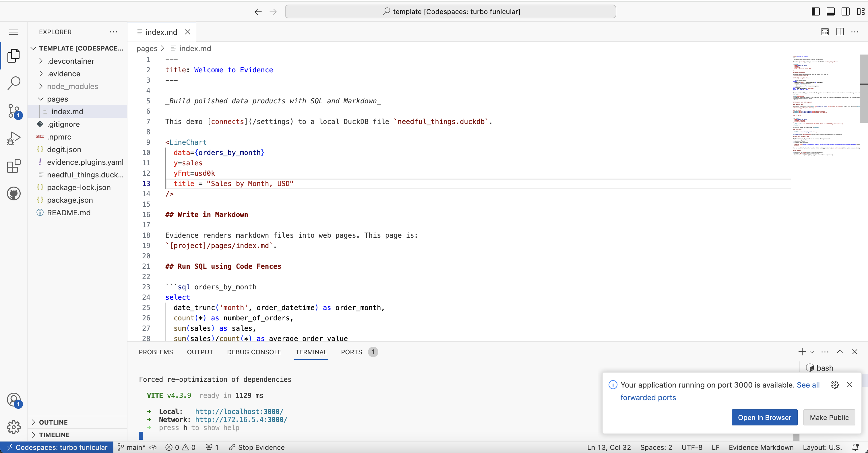
Task: Open editor More Actions menu
Action: 855,32
